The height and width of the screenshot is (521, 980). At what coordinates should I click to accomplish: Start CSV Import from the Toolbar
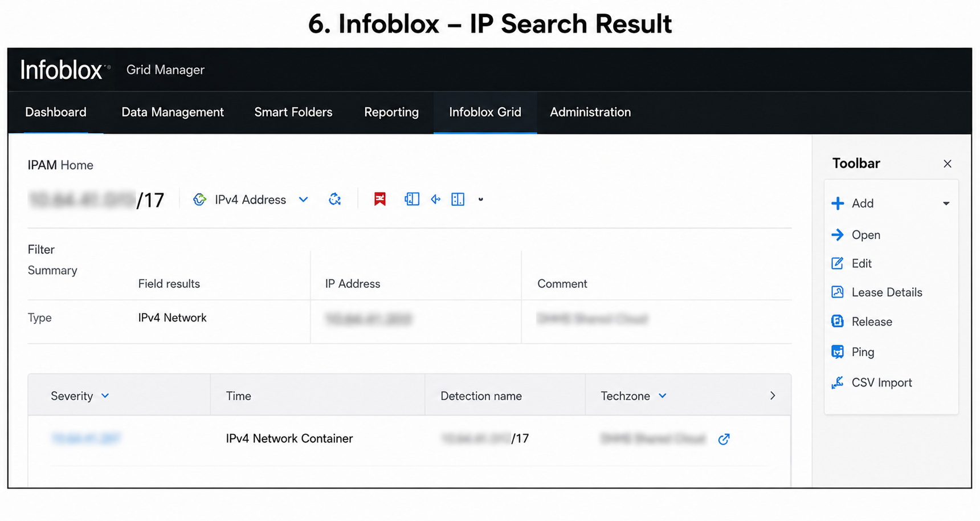point(881,382)
